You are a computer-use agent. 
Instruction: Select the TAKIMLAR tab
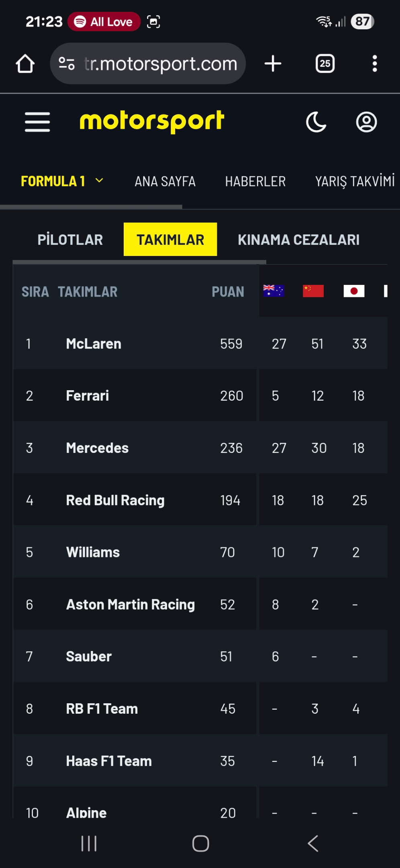170,240
